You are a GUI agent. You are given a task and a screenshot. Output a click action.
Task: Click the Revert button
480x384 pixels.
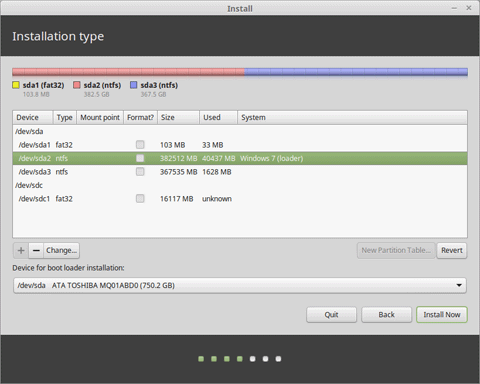[452, 250]
